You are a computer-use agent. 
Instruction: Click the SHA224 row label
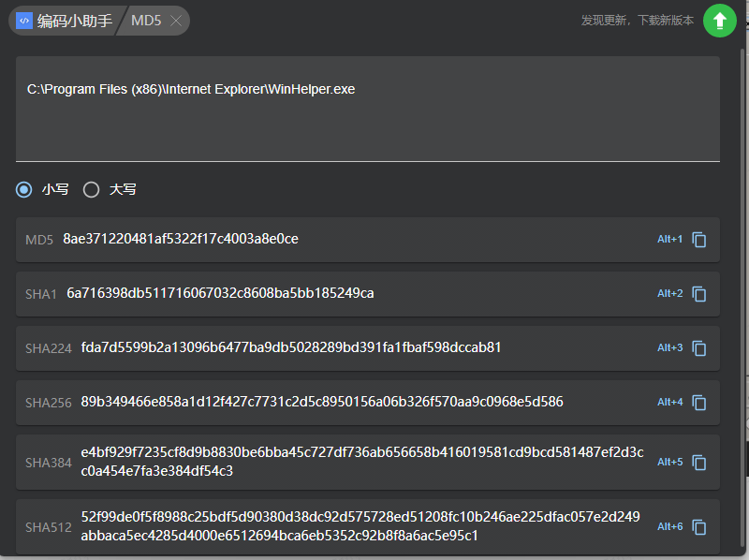pyautogui.click(x=49, y=348)
